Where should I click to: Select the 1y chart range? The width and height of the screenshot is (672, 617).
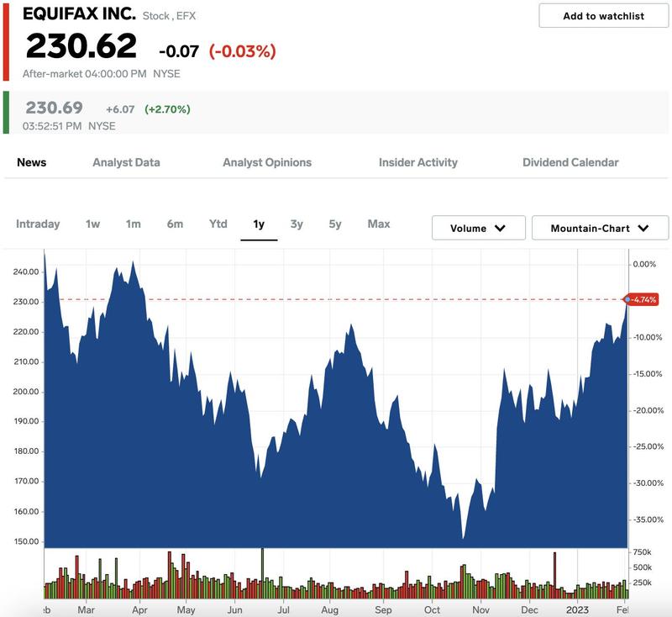[259, 224]
